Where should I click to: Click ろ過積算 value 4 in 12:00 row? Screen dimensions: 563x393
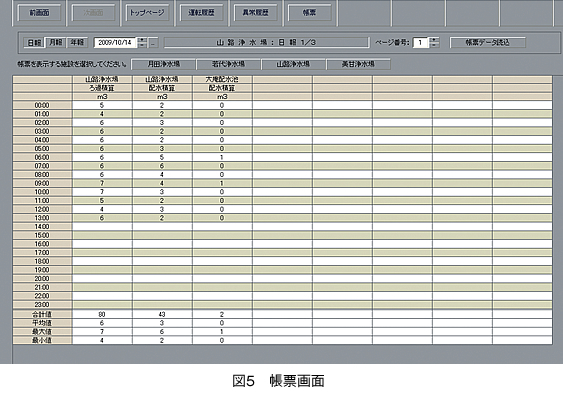point(102,209)
